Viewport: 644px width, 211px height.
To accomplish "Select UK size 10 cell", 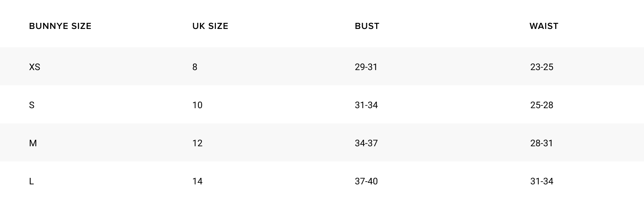I will [197, 105].
